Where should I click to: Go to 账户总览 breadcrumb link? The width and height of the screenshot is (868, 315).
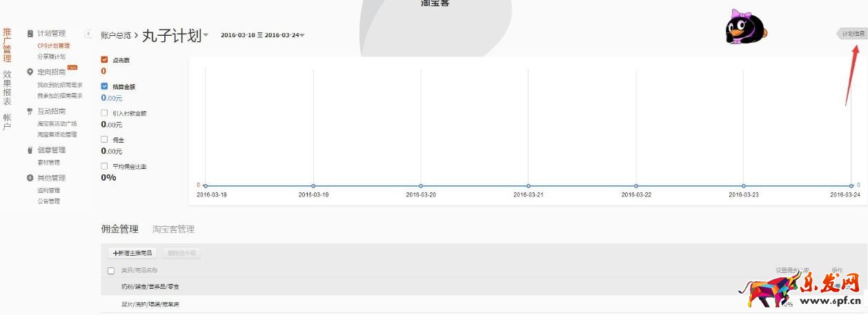(115, 35)
